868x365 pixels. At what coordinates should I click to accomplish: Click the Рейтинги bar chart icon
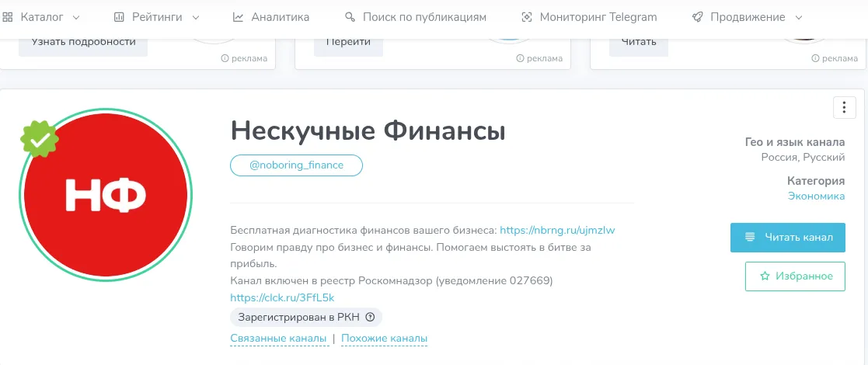click(x=119, y=17)
